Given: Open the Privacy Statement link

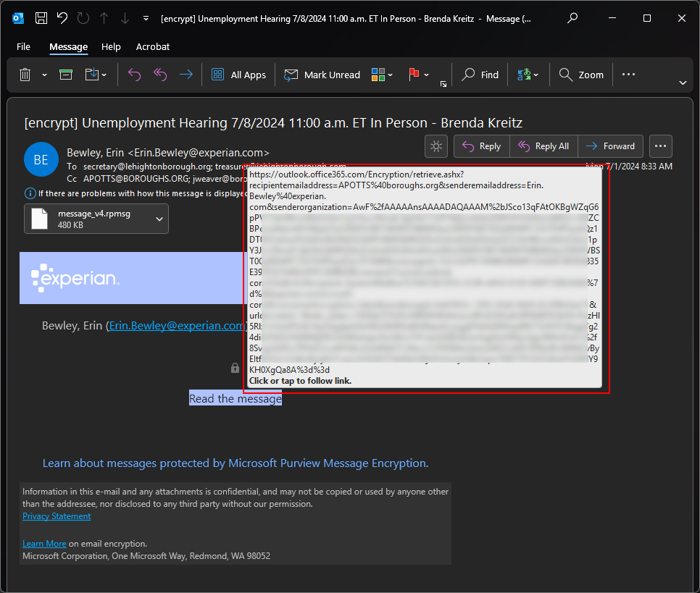Looking at the screenshot, I should tap(57, 516).
